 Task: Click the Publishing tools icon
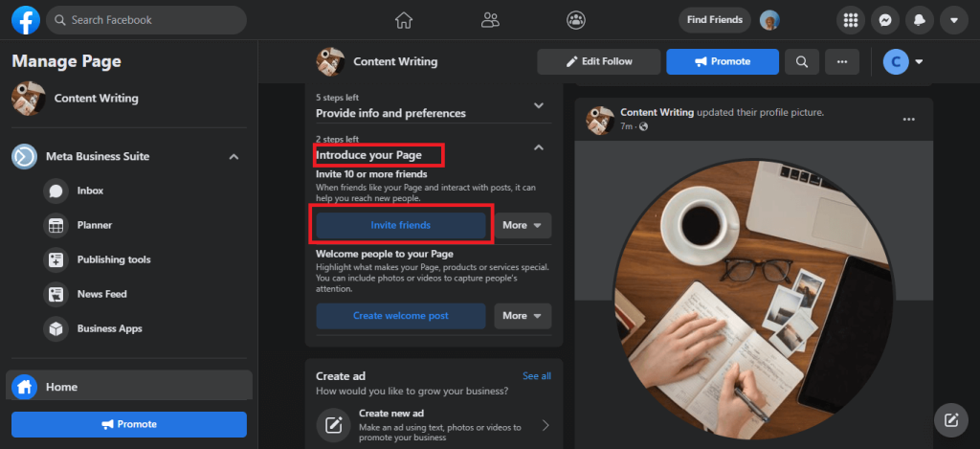[56, 259]
